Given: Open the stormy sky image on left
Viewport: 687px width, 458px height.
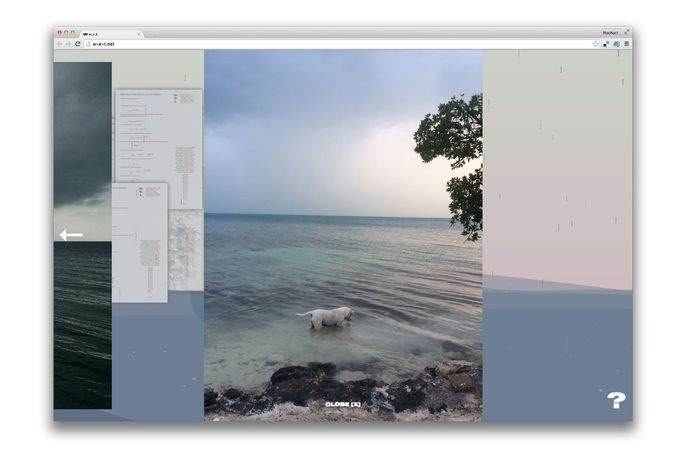Looking at the screenshot, I should tap(82, 130).
